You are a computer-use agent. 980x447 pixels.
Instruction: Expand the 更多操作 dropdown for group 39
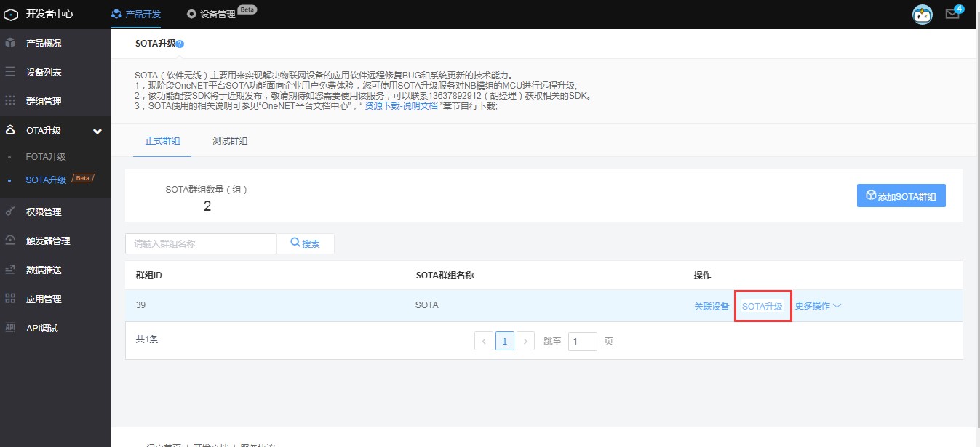pos(818,306)
